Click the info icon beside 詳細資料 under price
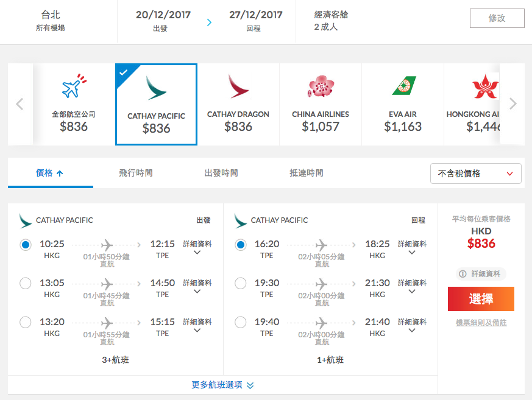The width and height of the screenshot is (532, 400). click(x=463, y=273)
